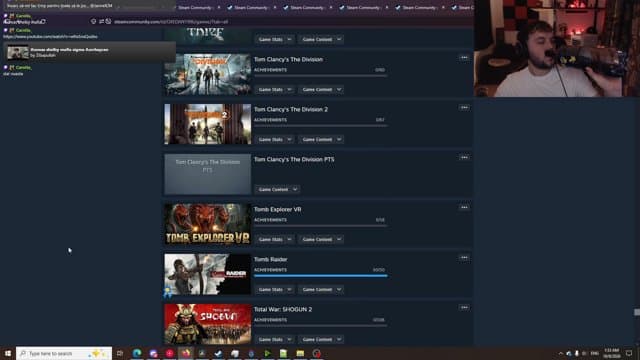Open options menu for Tom Clancy's The Division

(x=464, y=58)
